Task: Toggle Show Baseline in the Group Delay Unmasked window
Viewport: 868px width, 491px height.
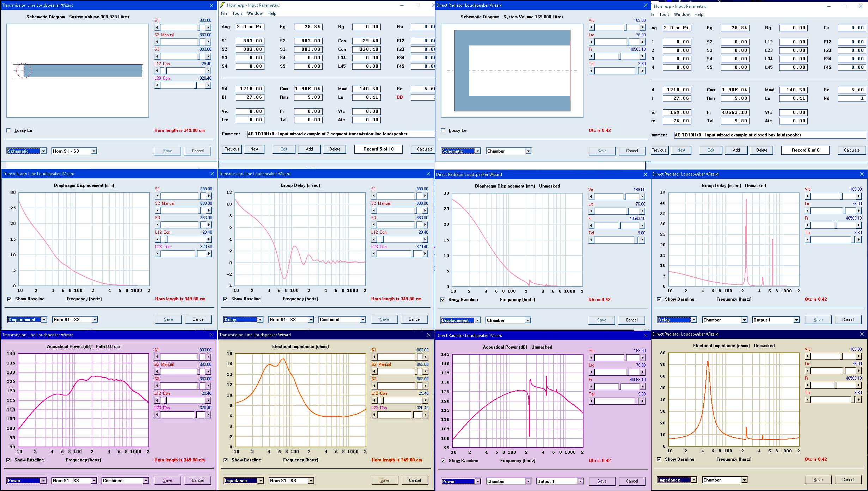Action: (x=659, y=299)
